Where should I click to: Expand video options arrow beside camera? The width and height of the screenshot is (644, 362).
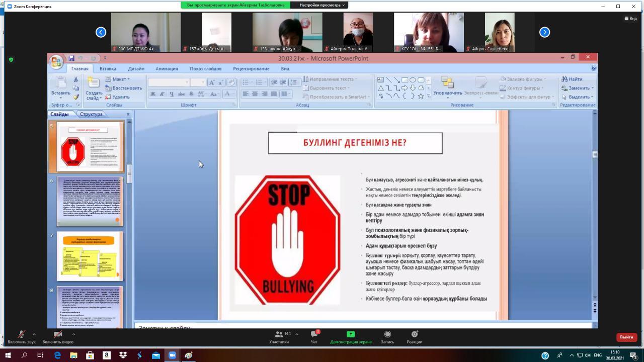tap(73, 334)
